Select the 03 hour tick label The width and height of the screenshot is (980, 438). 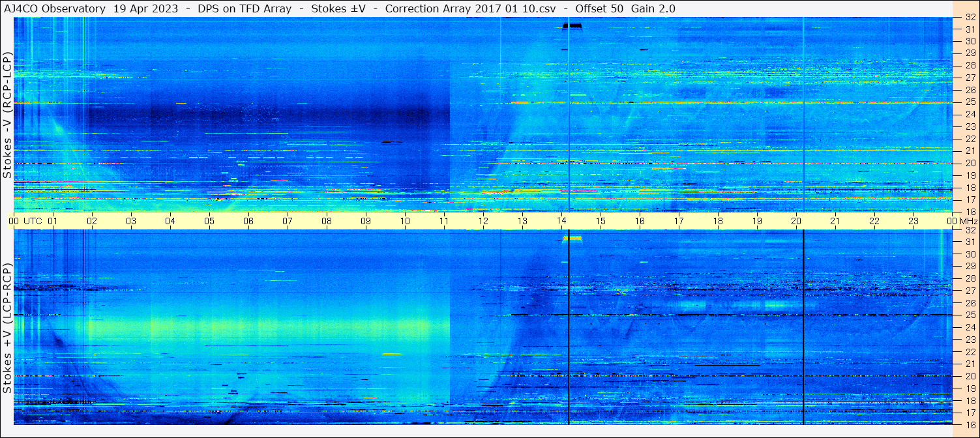[131, 221]
